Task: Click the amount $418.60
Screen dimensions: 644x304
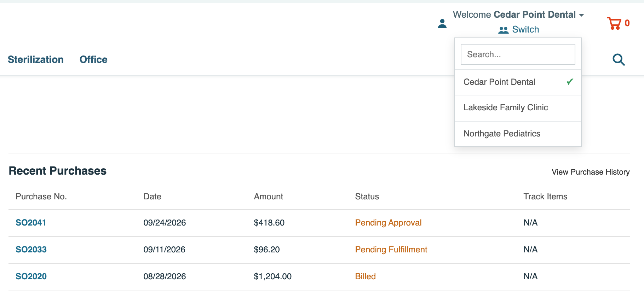Action: pos(269,223)
